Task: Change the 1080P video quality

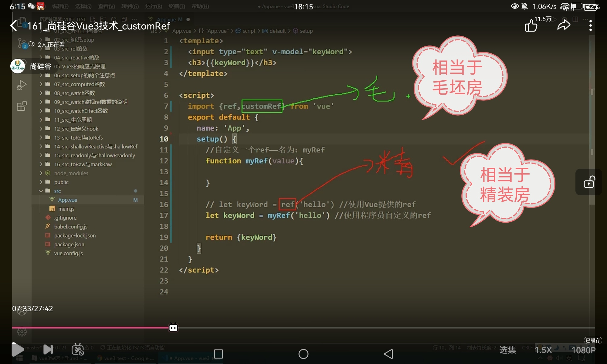Action: coord(583,350)
